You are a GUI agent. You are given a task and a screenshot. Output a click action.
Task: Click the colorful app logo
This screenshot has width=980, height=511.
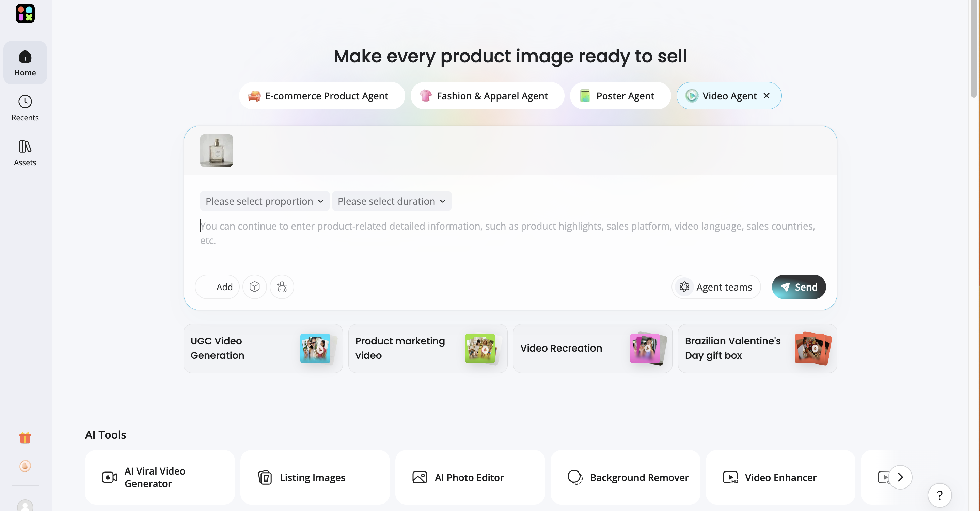[25, 14]
